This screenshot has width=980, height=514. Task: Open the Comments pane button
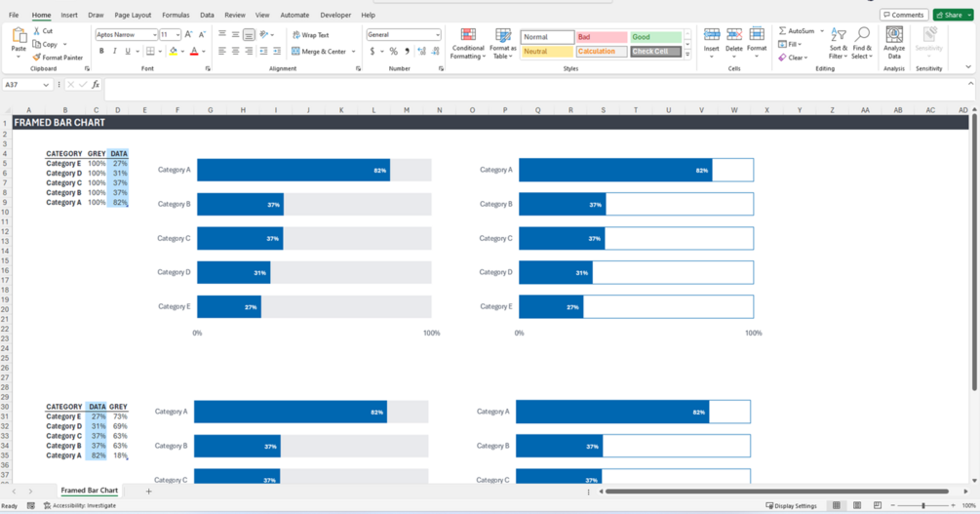904,15
